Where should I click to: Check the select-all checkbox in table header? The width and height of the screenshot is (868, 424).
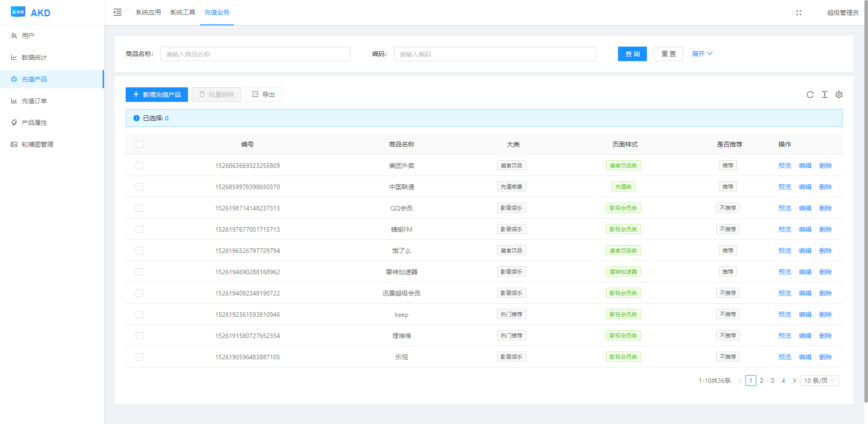(x=139, y=144)
